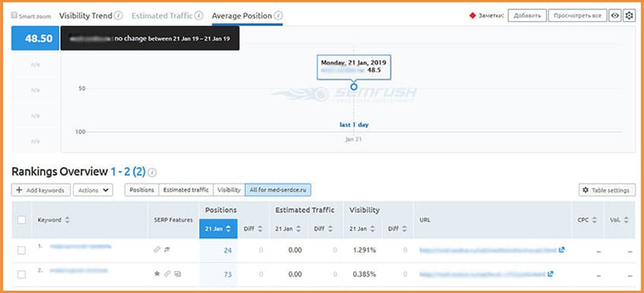Click the 'last 1 day' chart label

pyautogui.click(x=354, y=124)
